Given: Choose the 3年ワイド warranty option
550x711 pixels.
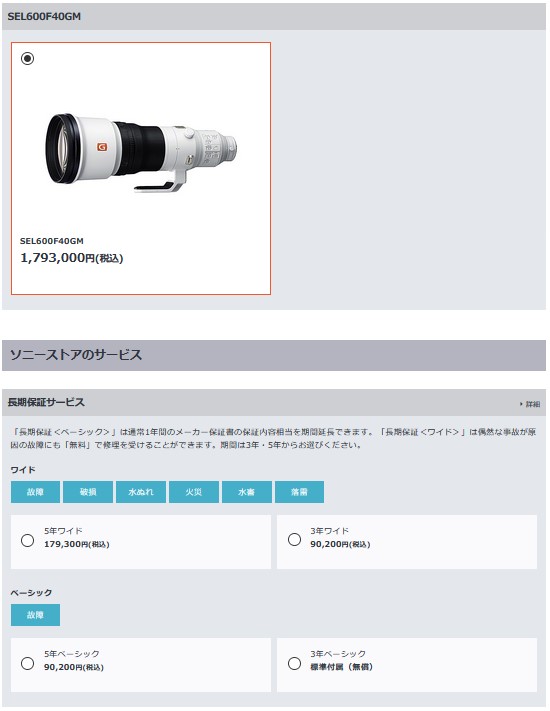Looking at the screenshot, I should (x=294, y=539).
